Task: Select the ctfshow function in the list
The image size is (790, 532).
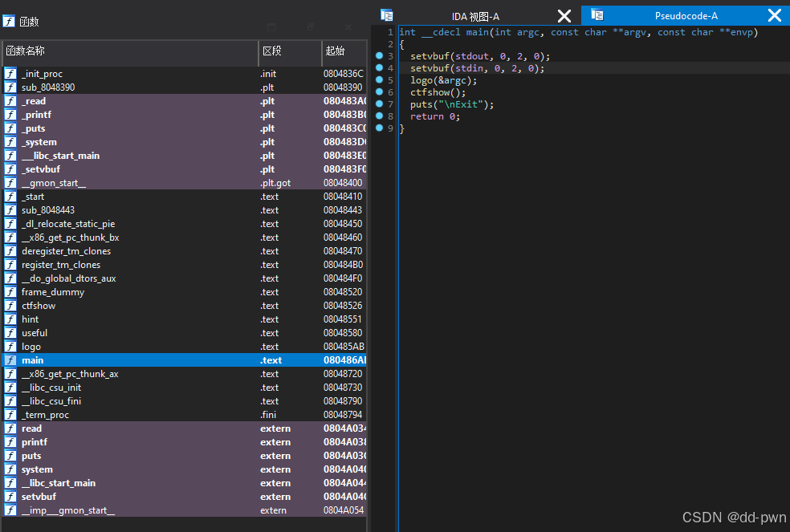Action: 48,306
